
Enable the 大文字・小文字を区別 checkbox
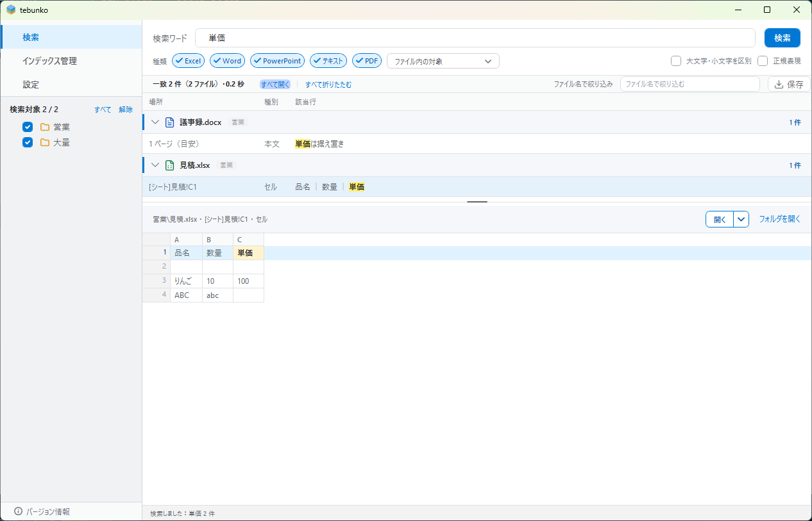click(x=676, y=61)
